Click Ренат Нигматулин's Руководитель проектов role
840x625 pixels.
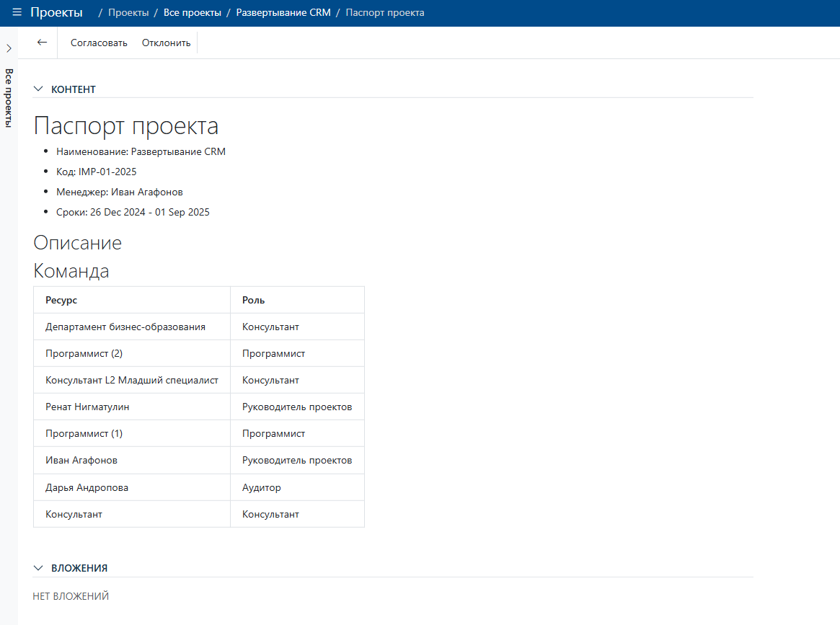297,407
